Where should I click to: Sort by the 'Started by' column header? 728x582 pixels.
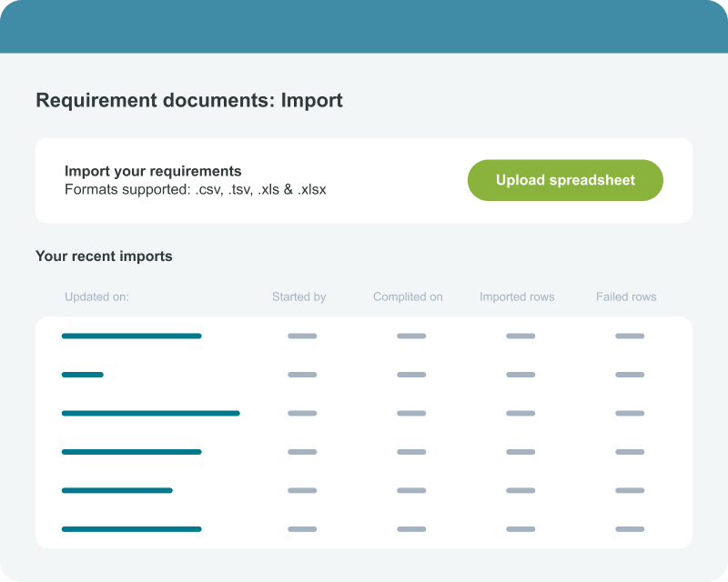[299, 296]
